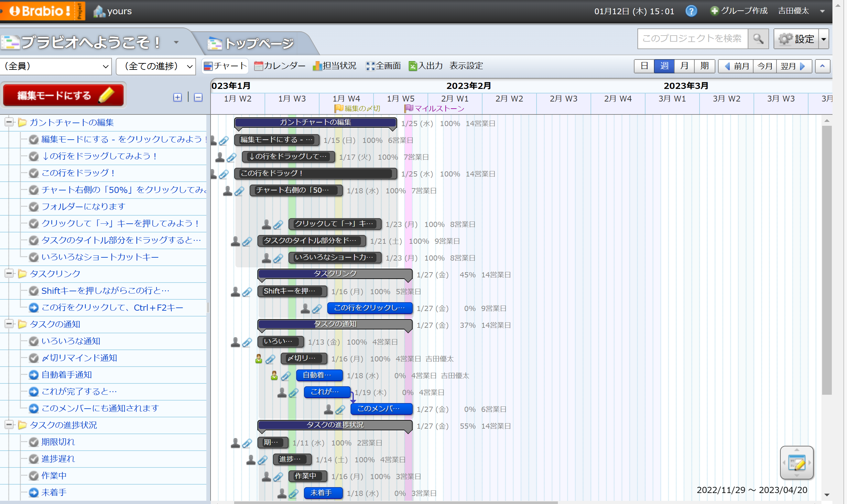Open the (全員) member filter dropdown
Screen dimensions: 847x504
(x=56, y=66)
